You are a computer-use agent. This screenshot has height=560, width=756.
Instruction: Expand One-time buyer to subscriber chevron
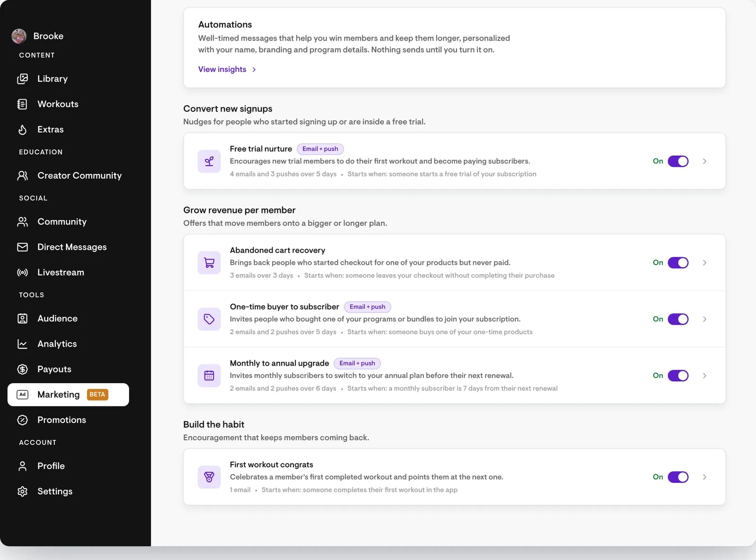pos(704,319)
